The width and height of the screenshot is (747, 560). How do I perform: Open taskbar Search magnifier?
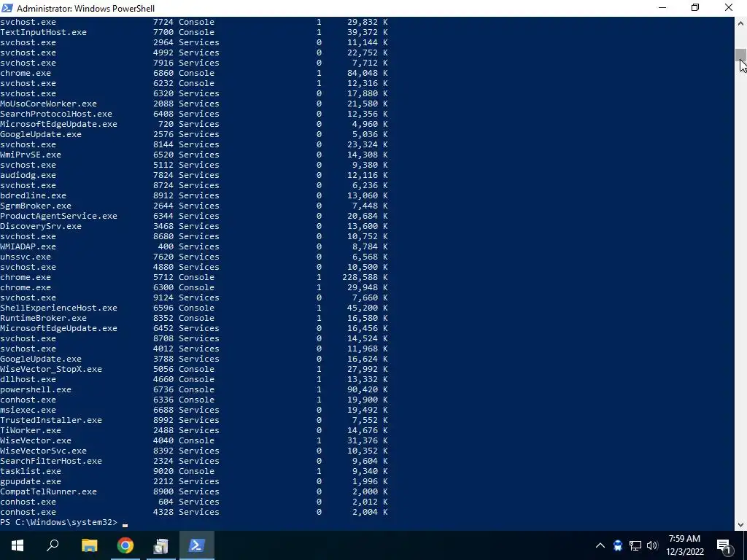pos(53,545)
